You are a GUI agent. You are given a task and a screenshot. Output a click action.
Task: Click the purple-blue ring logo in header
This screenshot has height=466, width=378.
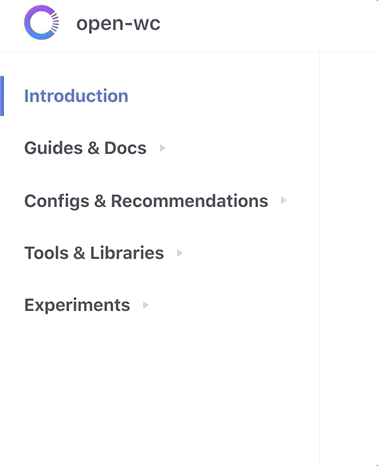point(42,23)
